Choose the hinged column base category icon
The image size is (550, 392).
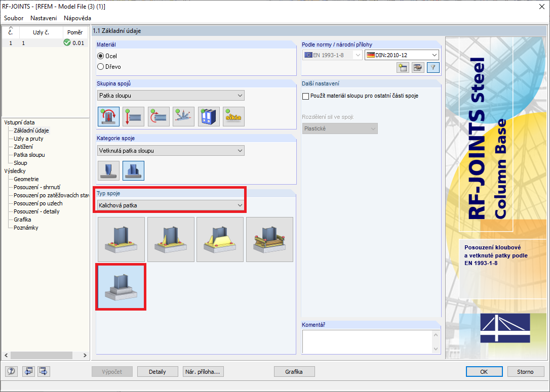coord(108,170)
